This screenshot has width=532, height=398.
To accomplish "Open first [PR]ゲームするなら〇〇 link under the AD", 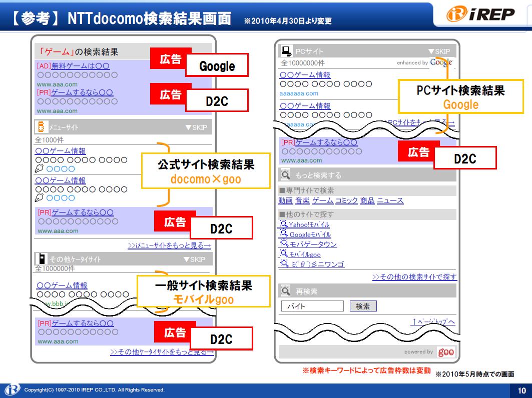I will 75,92.
